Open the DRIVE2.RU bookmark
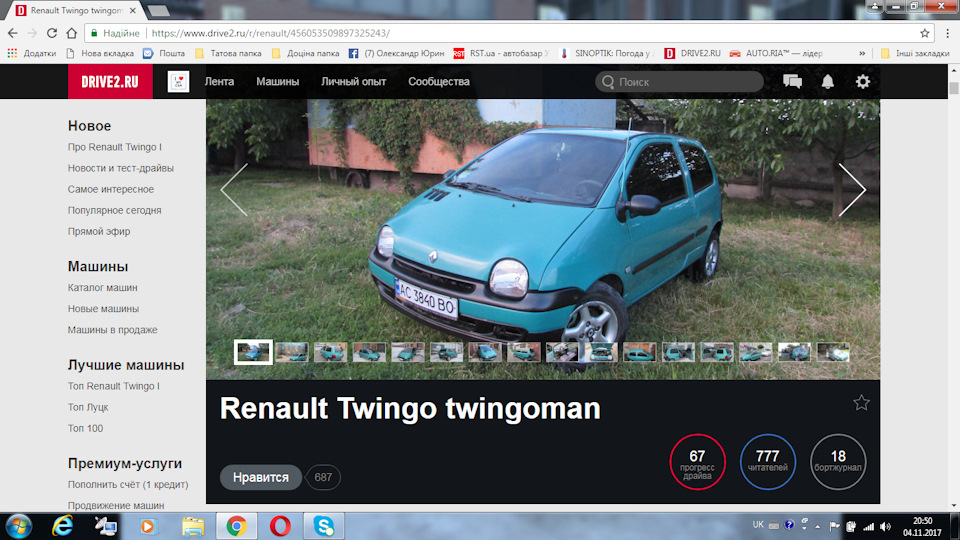The height and width of the screenshot is (540, 960). [x=692, y=53]
